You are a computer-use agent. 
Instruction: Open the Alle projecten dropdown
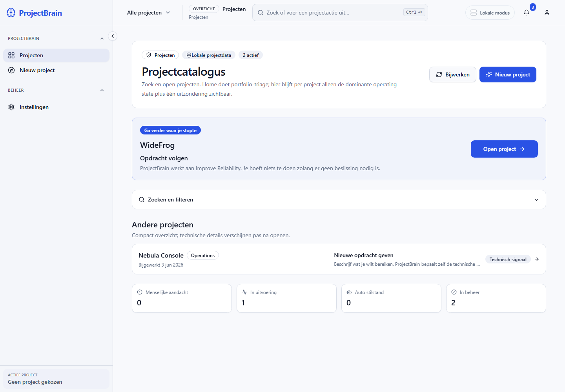(x=148, y=13)
